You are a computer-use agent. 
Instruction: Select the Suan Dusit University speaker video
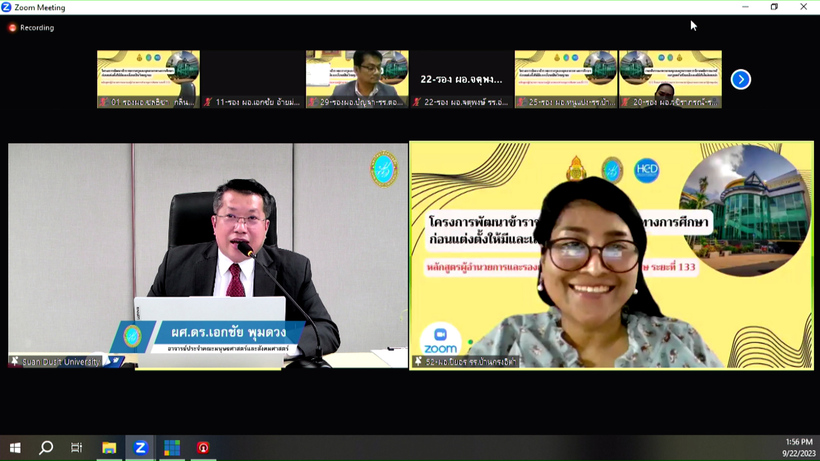(x=208, y=256)
